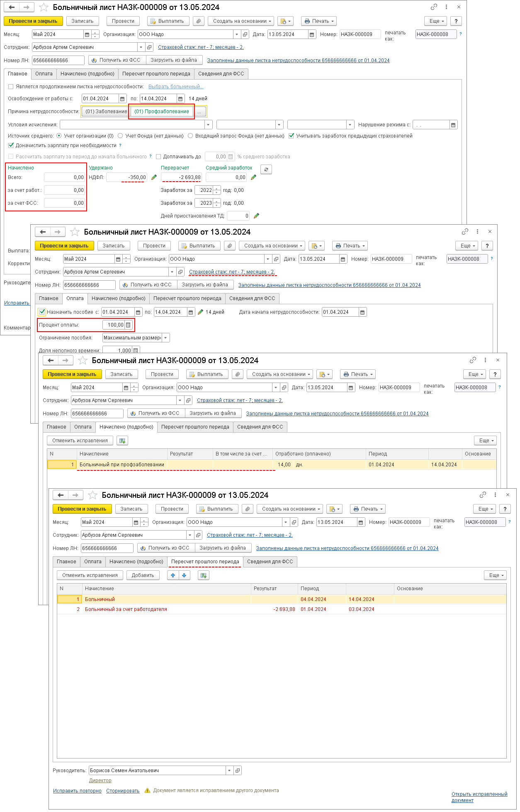Click the calculator icon in the Процент оплаты field
This screenshot has width=520, height=812.
[x=128, y=325]
